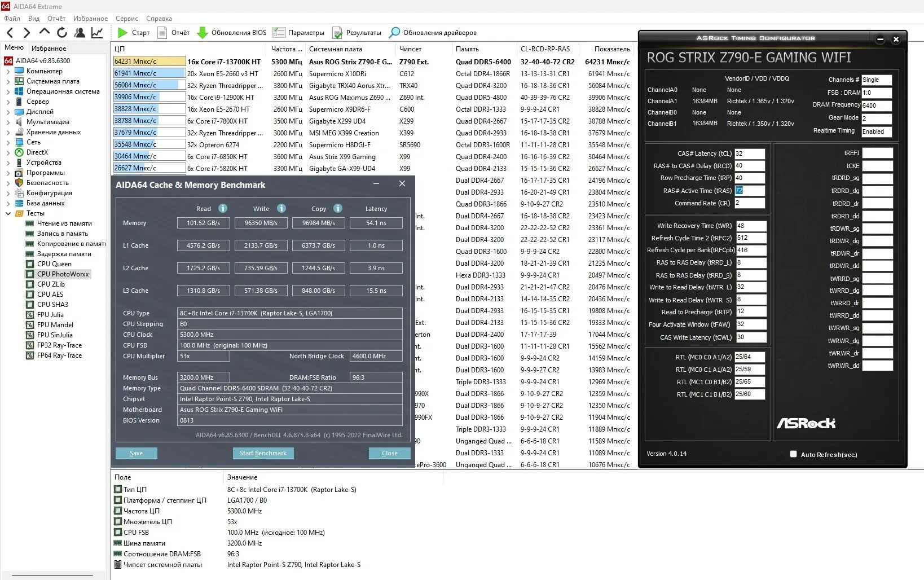
Task: Open the Файл menu
Action: (12, 19)
